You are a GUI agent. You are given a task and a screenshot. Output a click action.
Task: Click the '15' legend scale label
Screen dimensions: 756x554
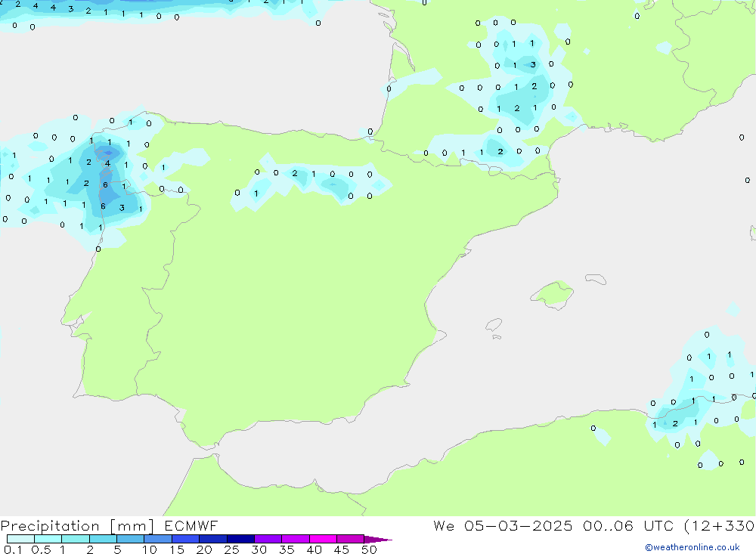click(176, 549)
